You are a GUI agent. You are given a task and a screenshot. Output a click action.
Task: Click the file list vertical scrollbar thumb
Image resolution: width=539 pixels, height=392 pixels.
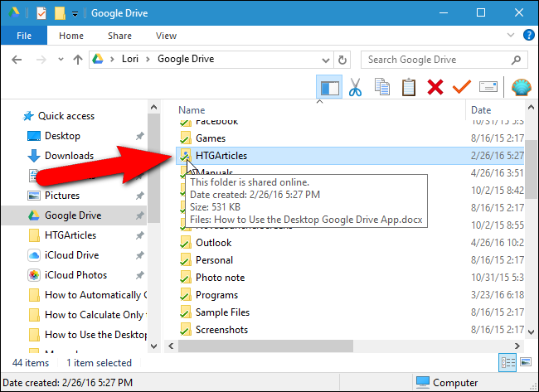tap(531, 169)
